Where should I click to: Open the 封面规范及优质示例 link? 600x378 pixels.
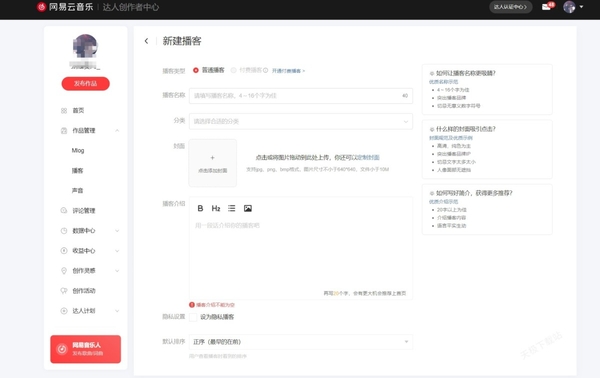coord(451,138)
